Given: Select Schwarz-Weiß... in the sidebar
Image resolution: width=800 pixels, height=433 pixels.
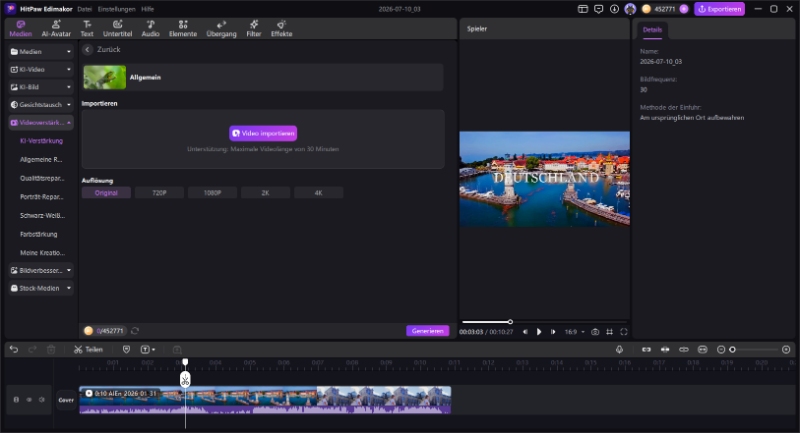Looking at the screenshot, I should (x=42, y=216).
